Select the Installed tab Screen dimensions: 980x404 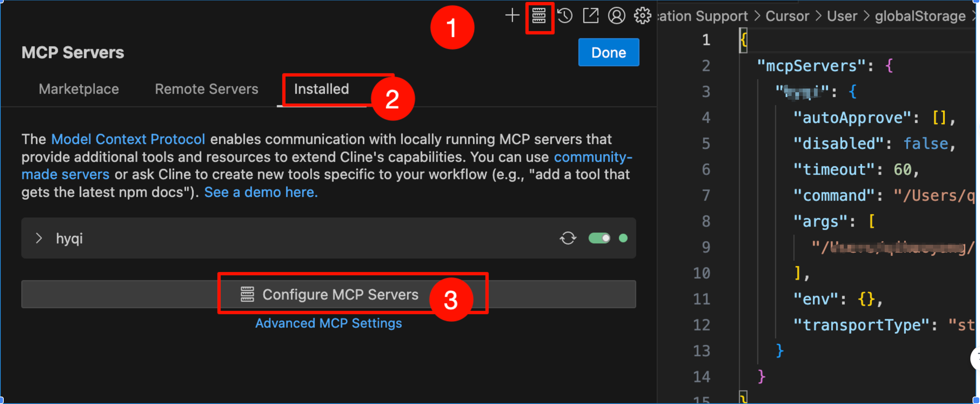point(321,89)
